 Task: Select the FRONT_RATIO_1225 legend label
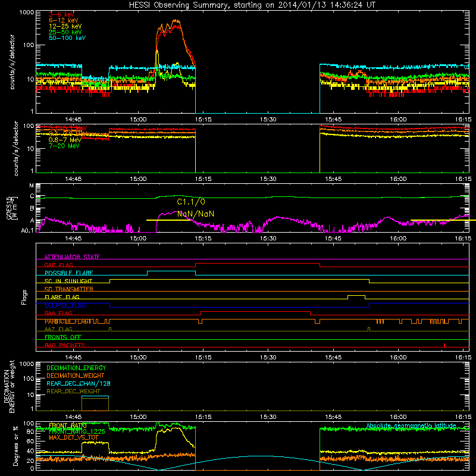pos(77,431)
